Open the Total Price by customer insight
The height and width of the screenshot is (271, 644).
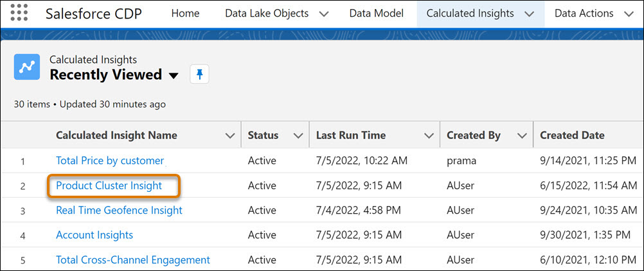110,160
